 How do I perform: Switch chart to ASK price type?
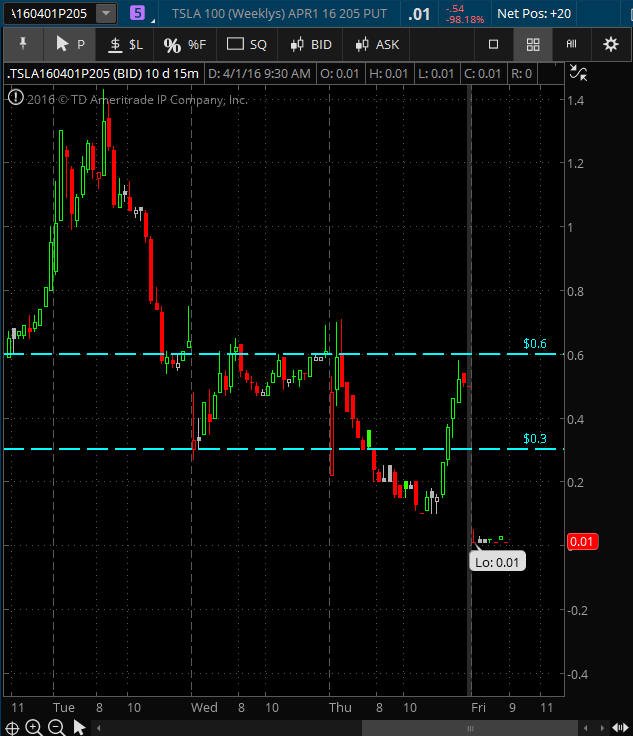(x=377, y=45)
